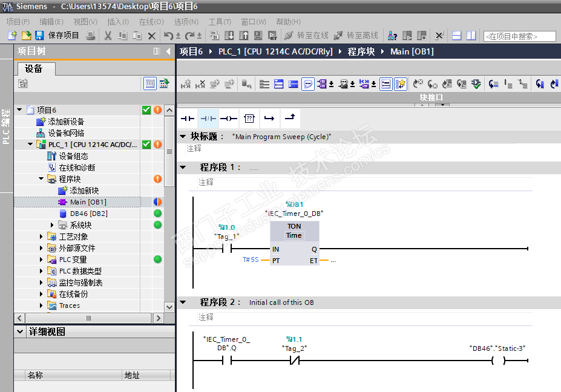
Task: Insert an output coil instruction
Action: [x=228, y=118]
